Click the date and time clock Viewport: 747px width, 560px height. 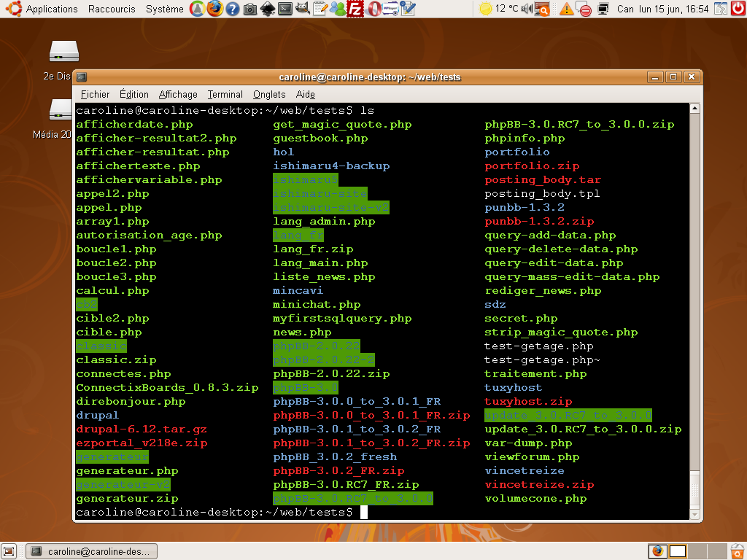tap(673, 9)
